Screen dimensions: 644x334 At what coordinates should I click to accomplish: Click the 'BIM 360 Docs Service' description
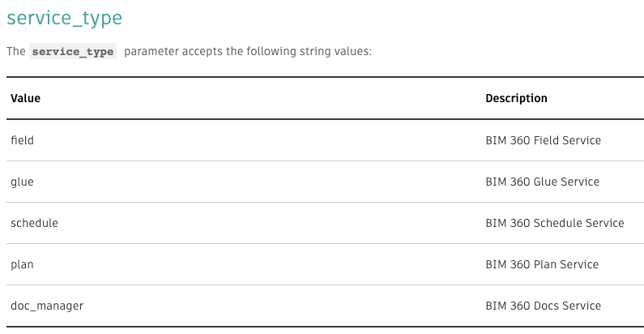(x=543, y=306)
